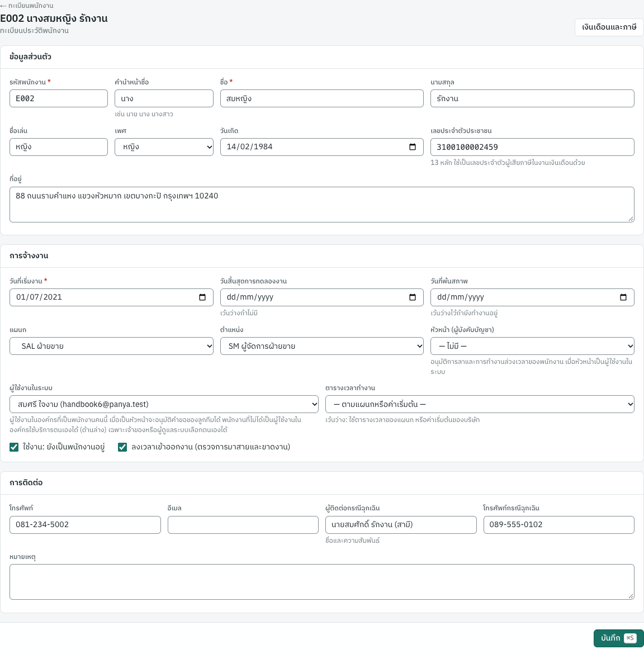Screen dimensions: 644x654
Task: Click the โทรศัพท์ field with 081-234-5002
Action: coord(85,525)
